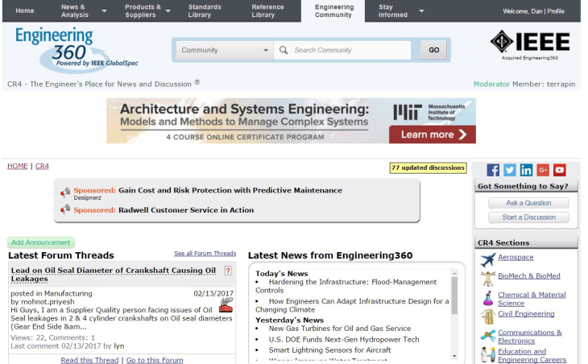Open the Aerospace section link
Image resolution: width=588 pixels, height=364 pixels.
click(x=516, y=257)
